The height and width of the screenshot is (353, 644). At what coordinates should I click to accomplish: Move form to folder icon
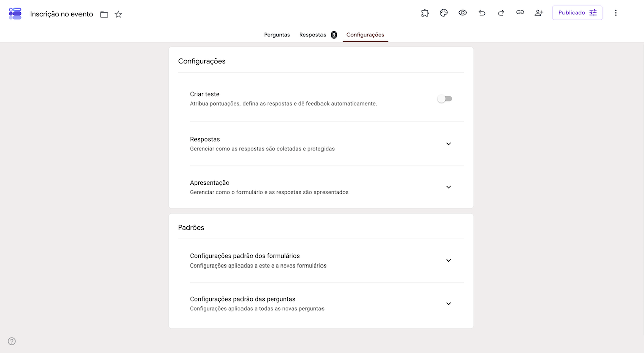coord(104,14)
